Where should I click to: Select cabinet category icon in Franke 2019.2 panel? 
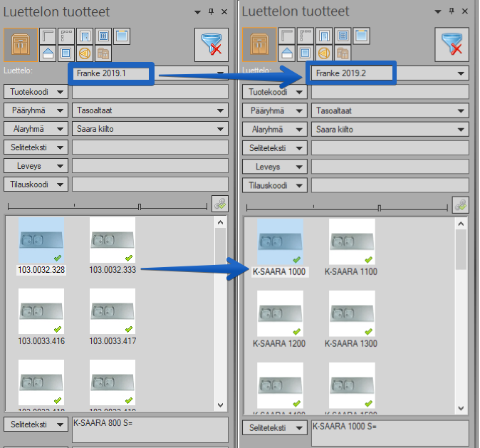coord(259,44)
